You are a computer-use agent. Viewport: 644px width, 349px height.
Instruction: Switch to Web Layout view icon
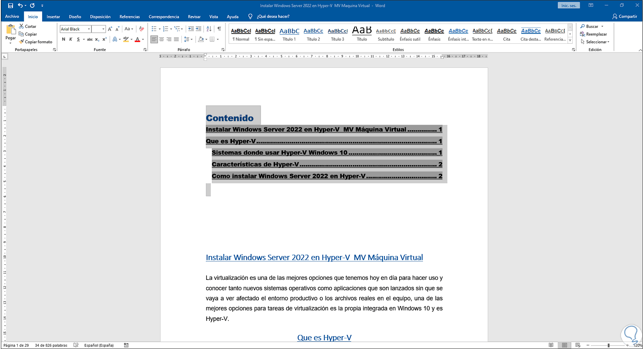click(578, 345)
